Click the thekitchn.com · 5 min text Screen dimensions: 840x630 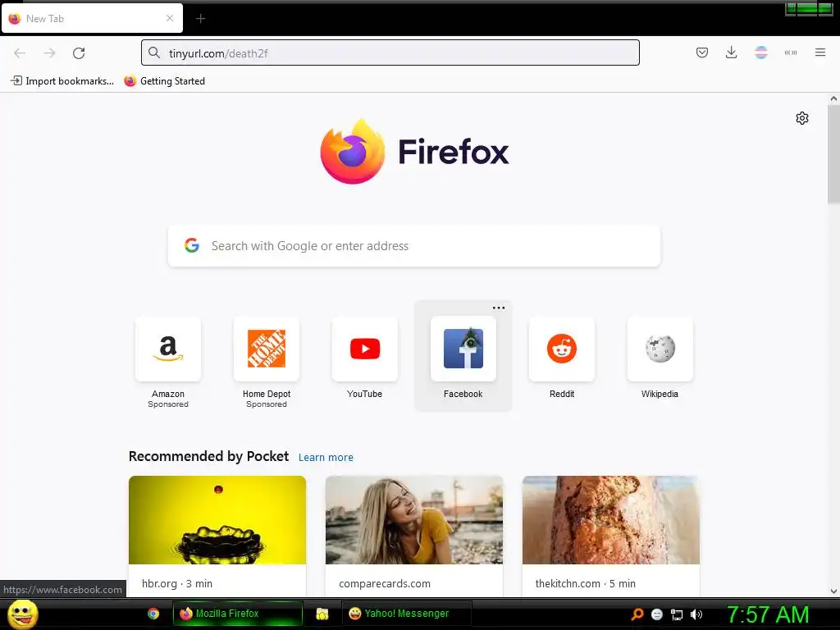(586, 583)
